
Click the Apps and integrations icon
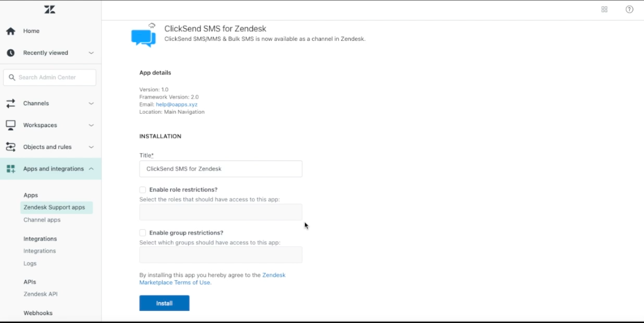(11, 169)
